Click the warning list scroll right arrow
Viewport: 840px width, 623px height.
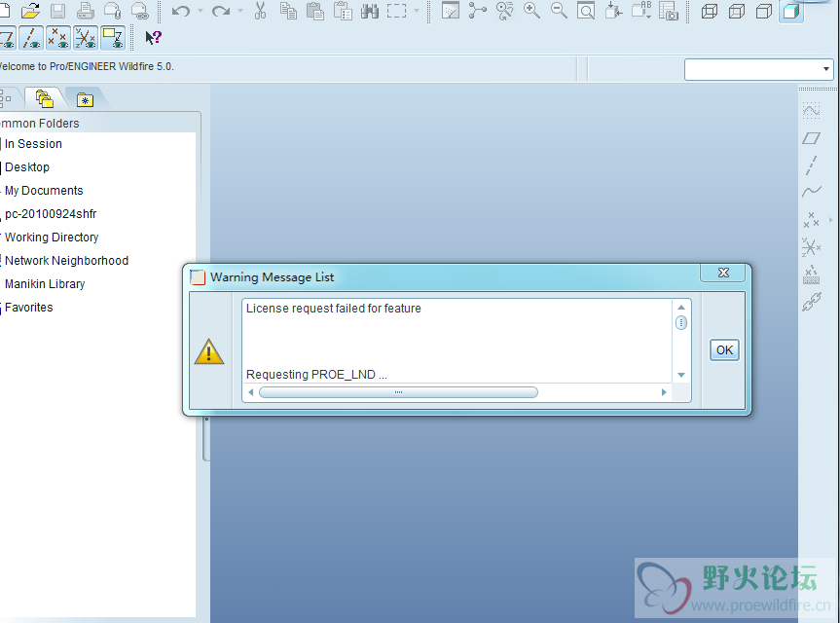[664, 392]
